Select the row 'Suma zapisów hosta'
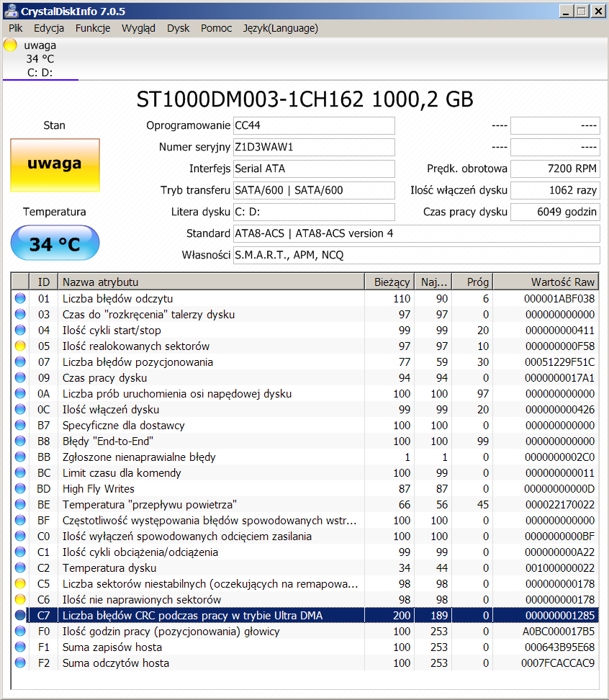This screenshot has height=700, width=609. coord(304,647)
